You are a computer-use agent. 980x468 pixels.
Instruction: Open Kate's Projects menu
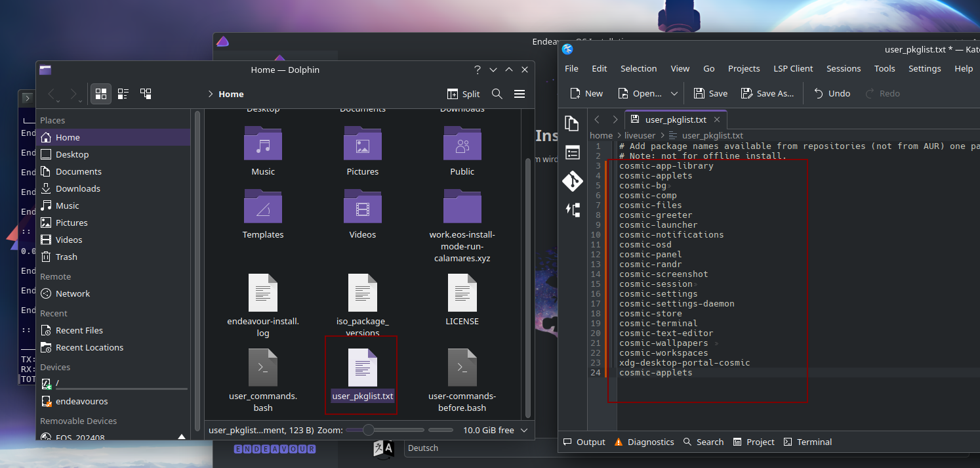[x=744, y=68]
